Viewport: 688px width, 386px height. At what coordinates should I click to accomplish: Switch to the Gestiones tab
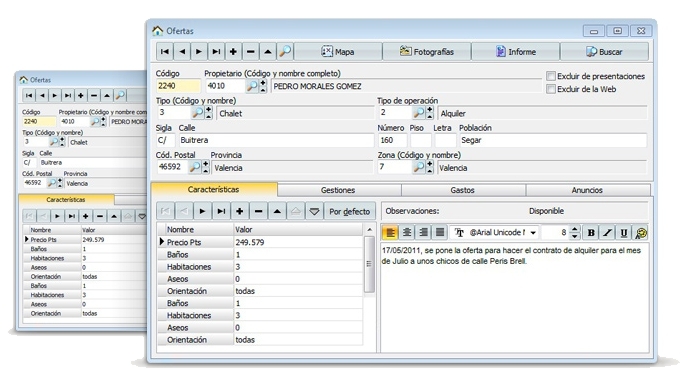338,190
